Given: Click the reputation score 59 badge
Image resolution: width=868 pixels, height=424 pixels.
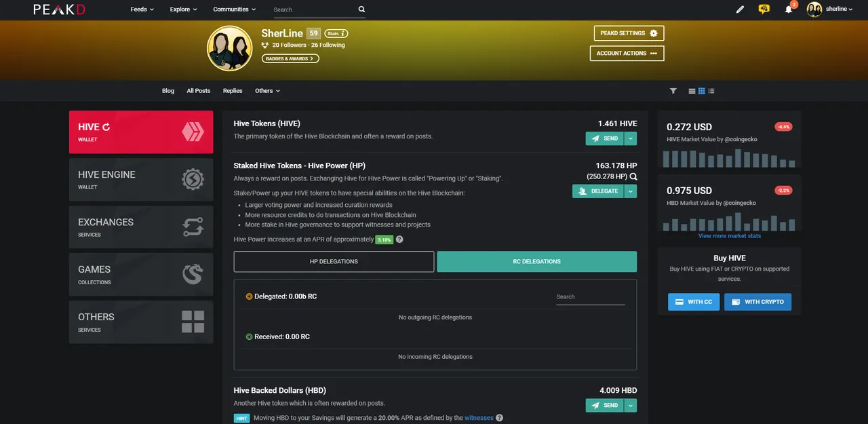Looking at the screenshot, I should point(313,33).
